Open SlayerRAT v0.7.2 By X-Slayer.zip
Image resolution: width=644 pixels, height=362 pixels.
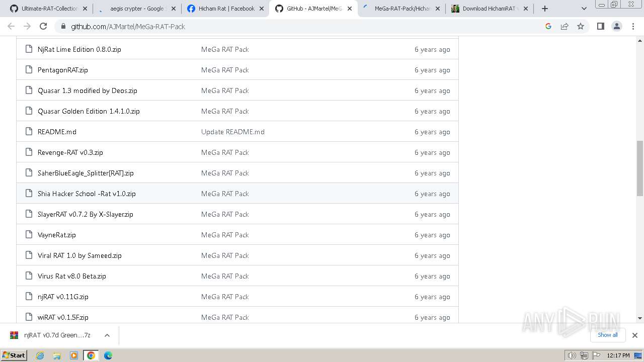[x=85, y=214]
